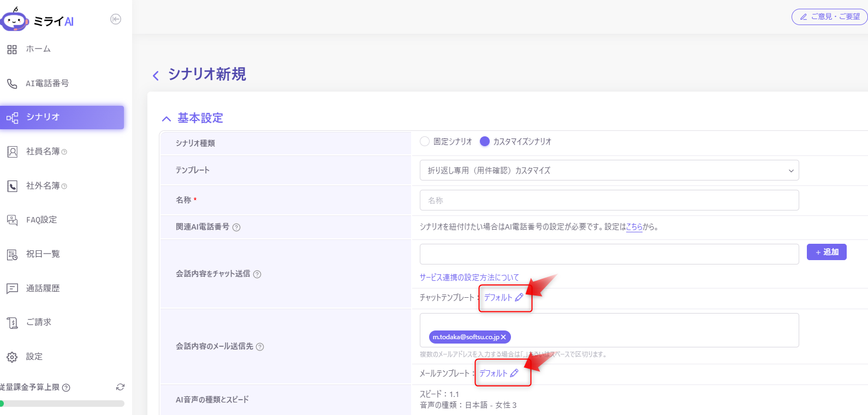The height and width of the screenshot is (415, 868).
Task: Go back using the arrow beside シナリオ新規
Action: pos(156,75)
